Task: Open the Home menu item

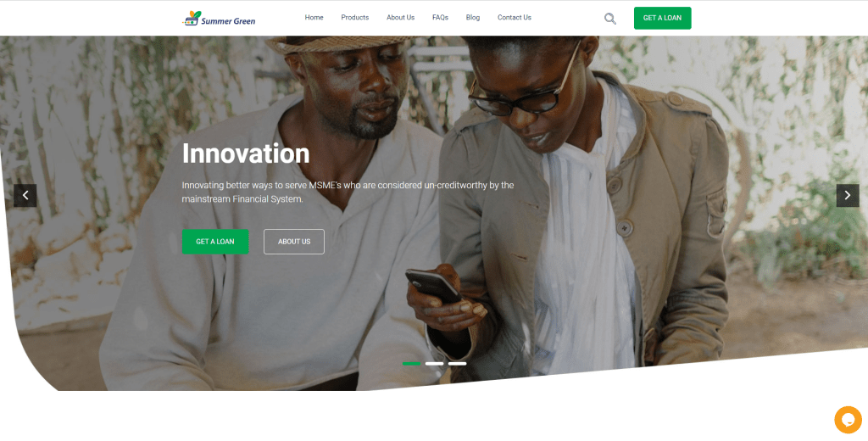Action: pos(314,18)
